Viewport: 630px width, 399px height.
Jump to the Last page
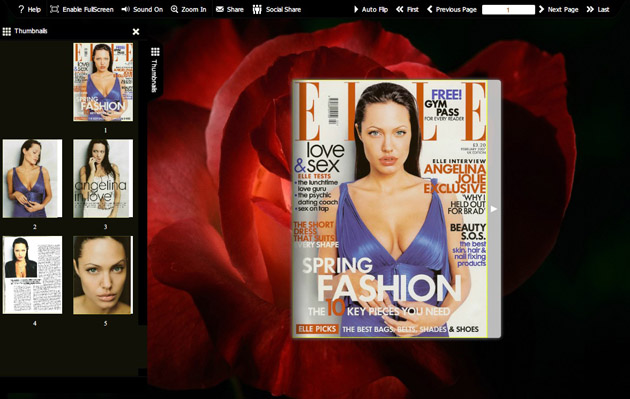598,9
